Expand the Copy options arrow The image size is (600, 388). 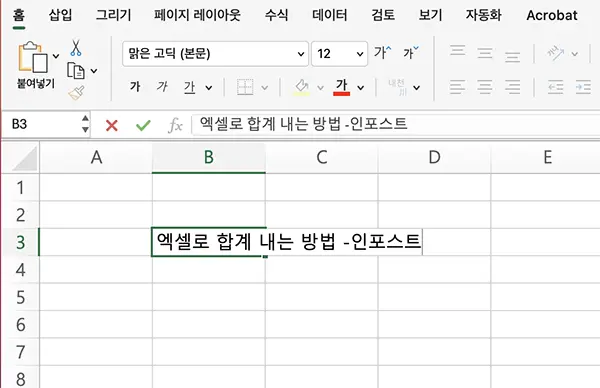pyautogui.click(x=94, y=71)
